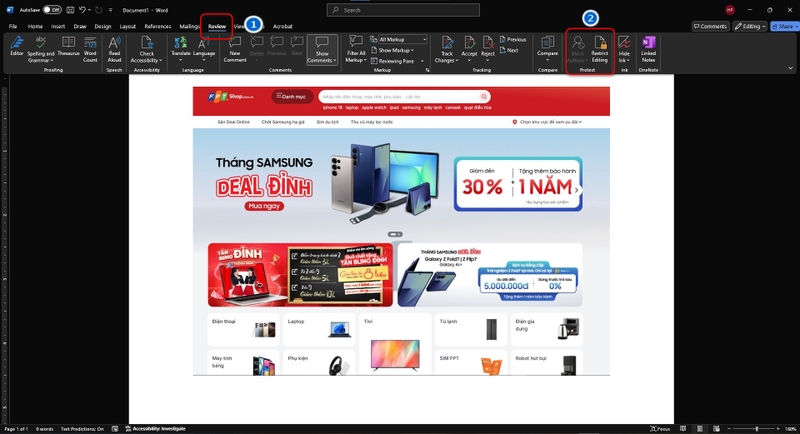
Task: Open the File tab
Action: (x=13, y=26)
